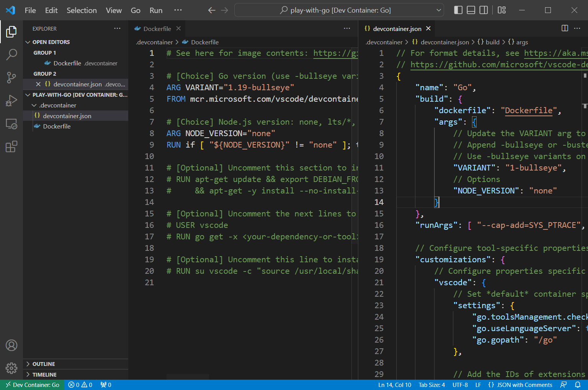Open the Selection menu

[82, 10]
